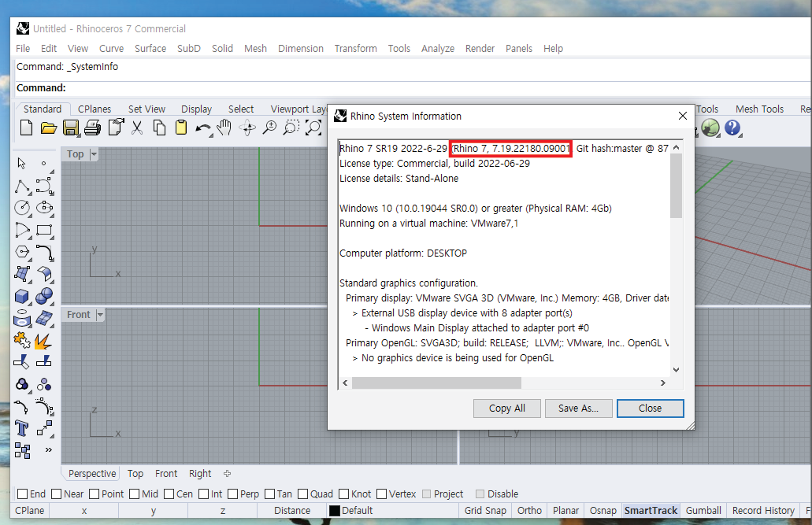
Task: Click the vertical scrollbar thumb in info dialog
Action: (x=676, y=185)
